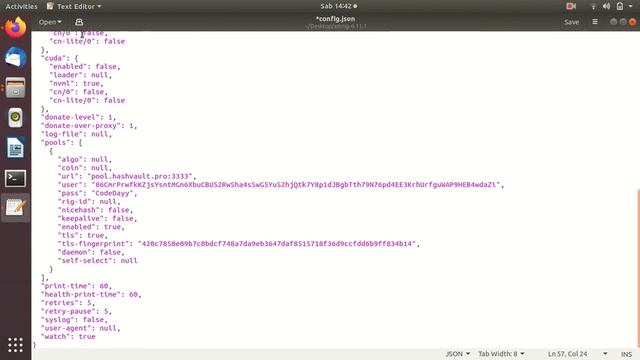Launch Firefox from the dock

pyautogui.click(x=16, y=28)
